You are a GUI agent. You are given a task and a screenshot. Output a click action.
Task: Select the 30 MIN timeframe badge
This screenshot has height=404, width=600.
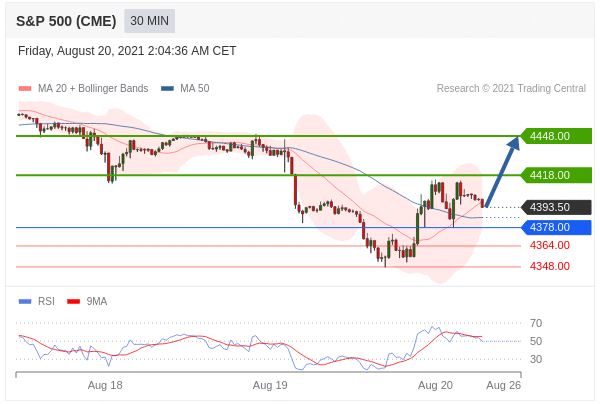[x=150, y=20]
